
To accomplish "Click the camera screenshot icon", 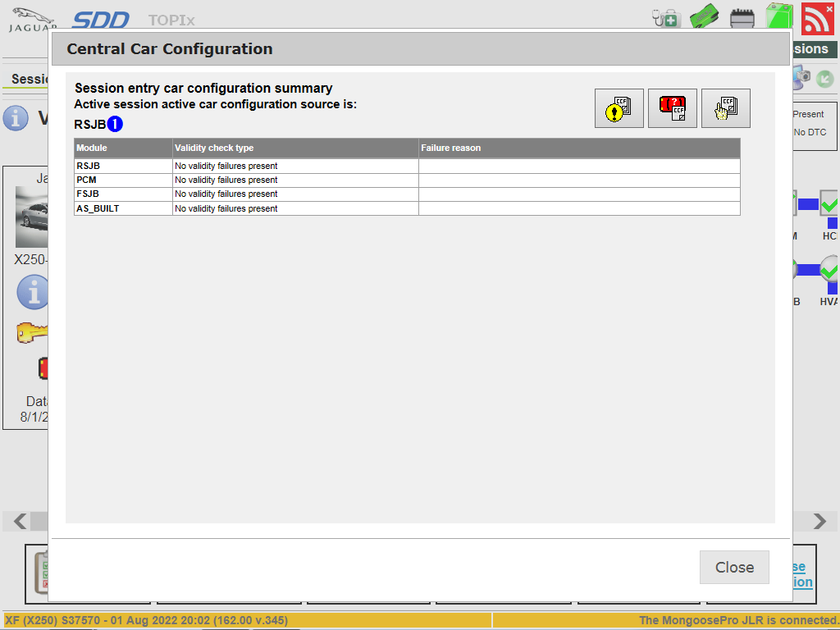I will pos(801,76).
